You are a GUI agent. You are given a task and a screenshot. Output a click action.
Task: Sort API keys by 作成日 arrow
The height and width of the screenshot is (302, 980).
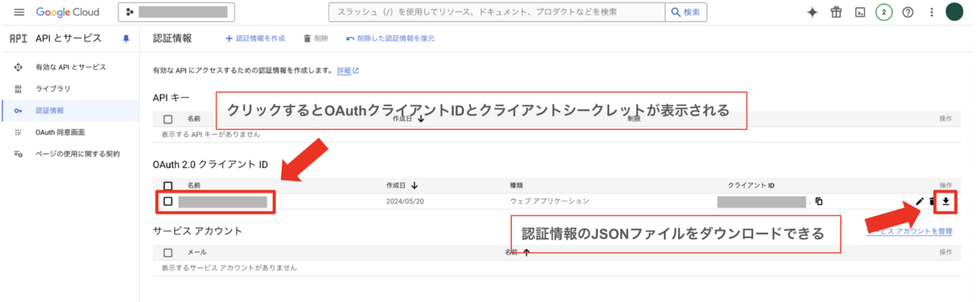click(x=421, y=118)
